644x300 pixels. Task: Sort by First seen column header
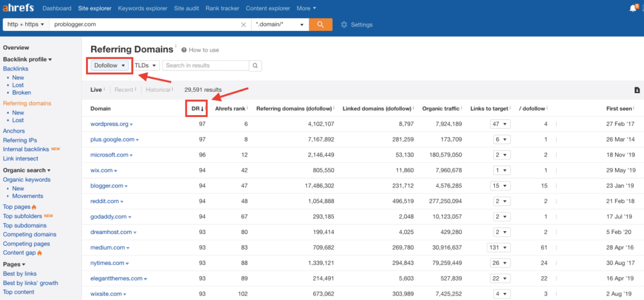tap(619, 109)
